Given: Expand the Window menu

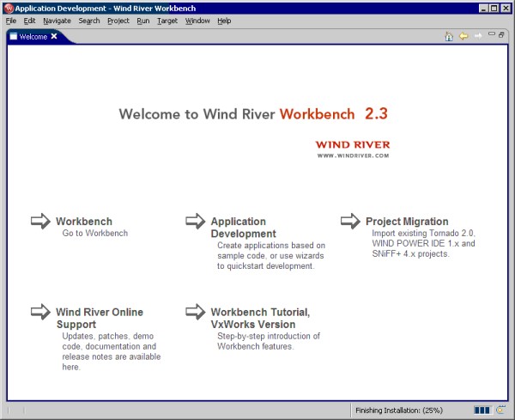Looking at the screenshot, I should 197,21.
